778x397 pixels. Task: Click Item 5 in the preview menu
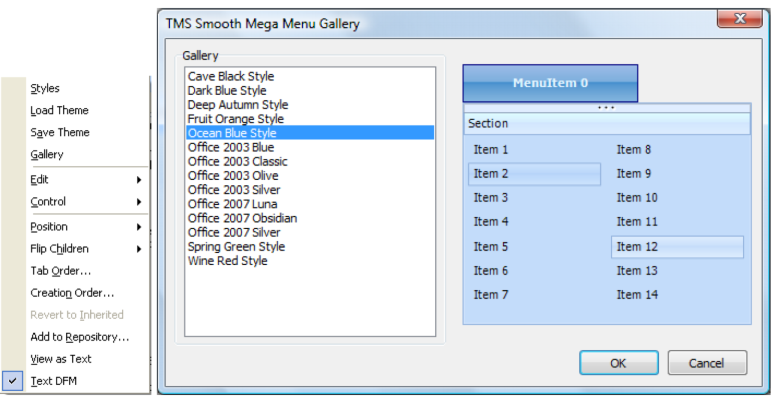point(491,247)
